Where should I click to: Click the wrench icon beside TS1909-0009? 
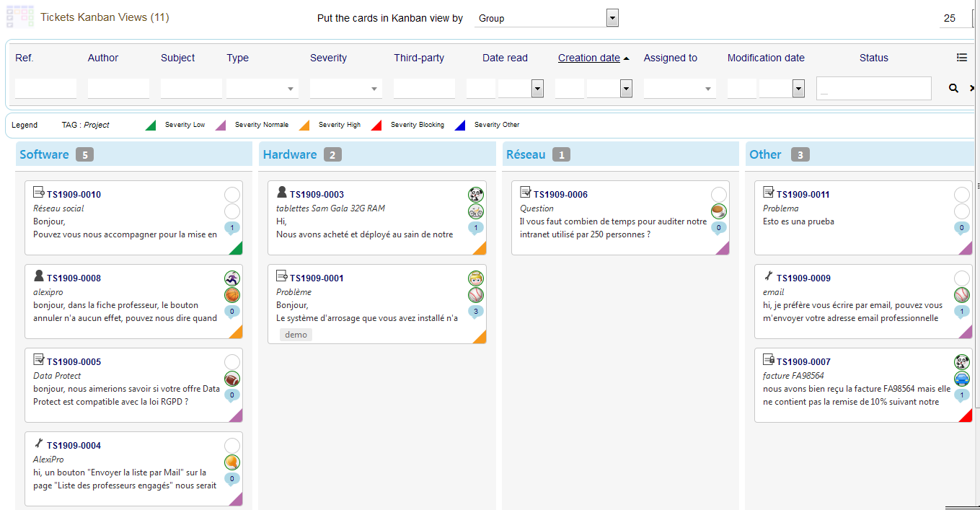click(x=769, y=276)
